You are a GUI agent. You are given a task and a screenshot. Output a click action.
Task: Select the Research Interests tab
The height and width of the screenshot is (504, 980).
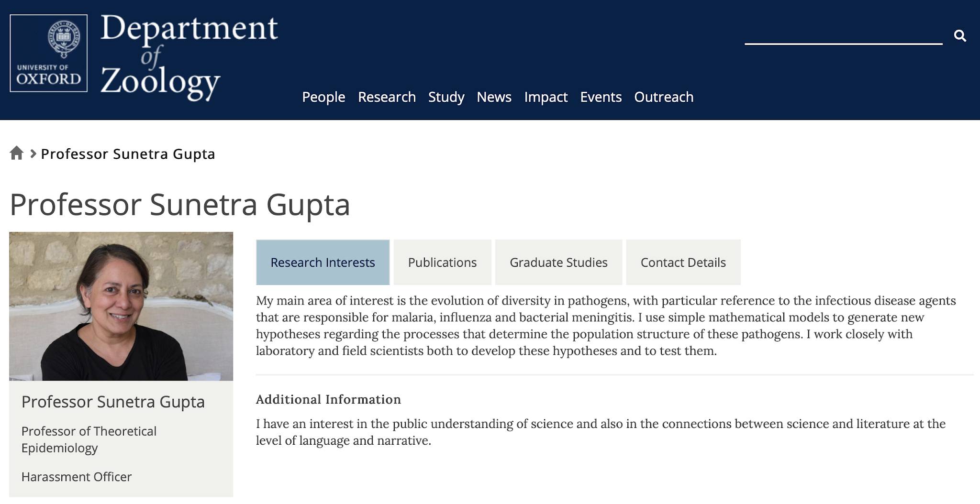323,263
